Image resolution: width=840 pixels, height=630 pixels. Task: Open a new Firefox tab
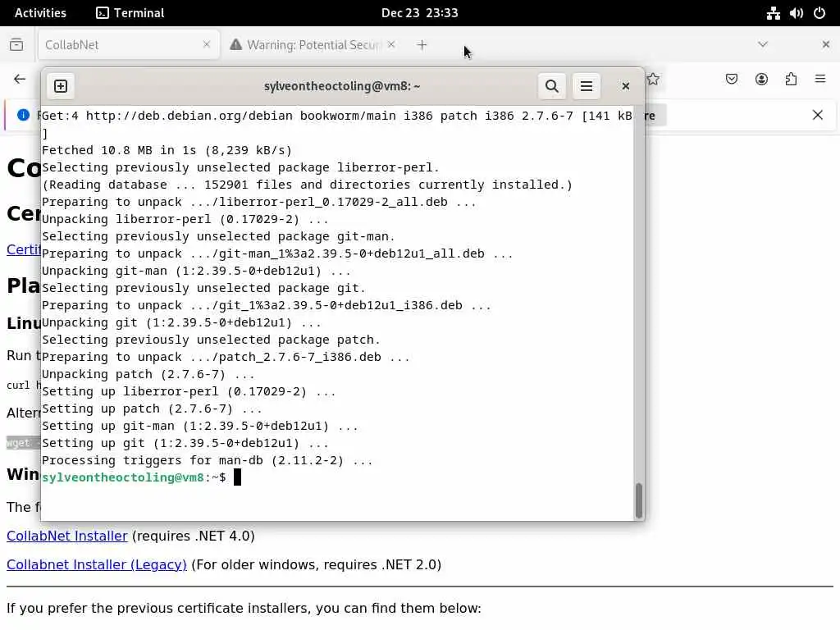click(422, 45)
